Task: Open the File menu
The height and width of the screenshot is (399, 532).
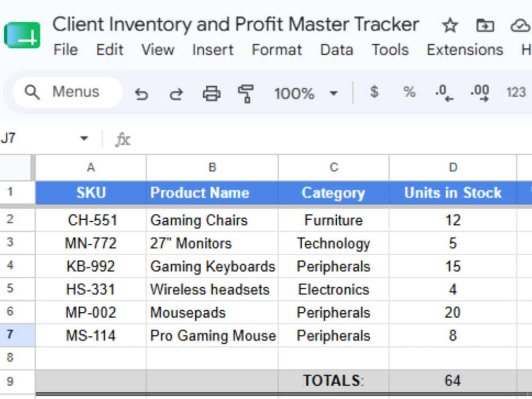Action: (65, 50)
